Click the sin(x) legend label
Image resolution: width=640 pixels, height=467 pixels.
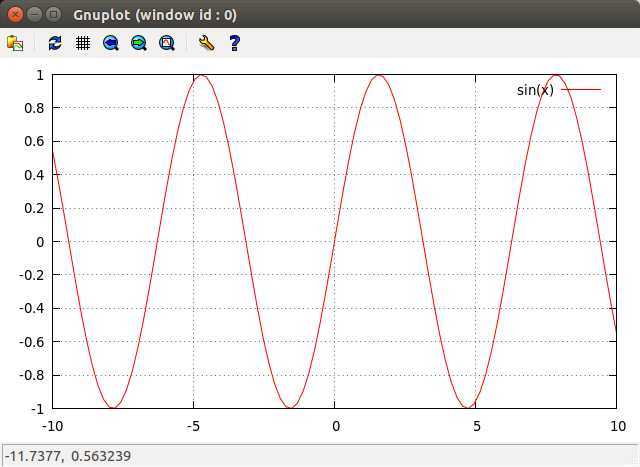(x=535, y=90)
